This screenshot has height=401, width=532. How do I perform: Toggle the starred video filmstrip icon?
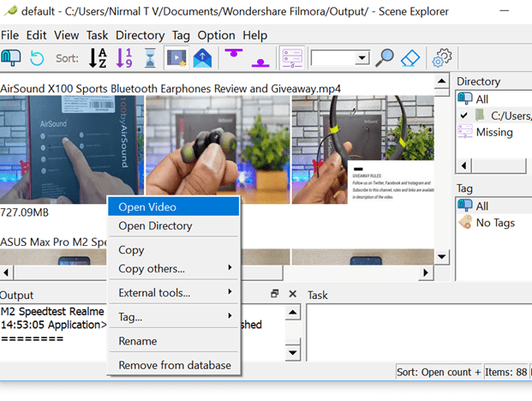tap(176, 58)
